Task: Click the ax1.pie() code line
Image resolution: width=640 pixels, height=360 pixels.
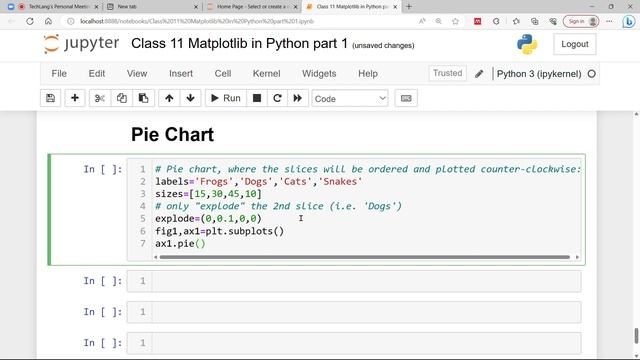Action: 180,244
